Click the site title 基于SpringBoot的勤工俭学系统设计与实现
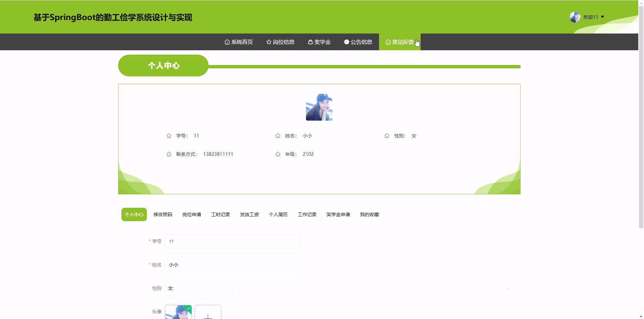Viewport: 644px width, 319px height. tap(113, 17)
